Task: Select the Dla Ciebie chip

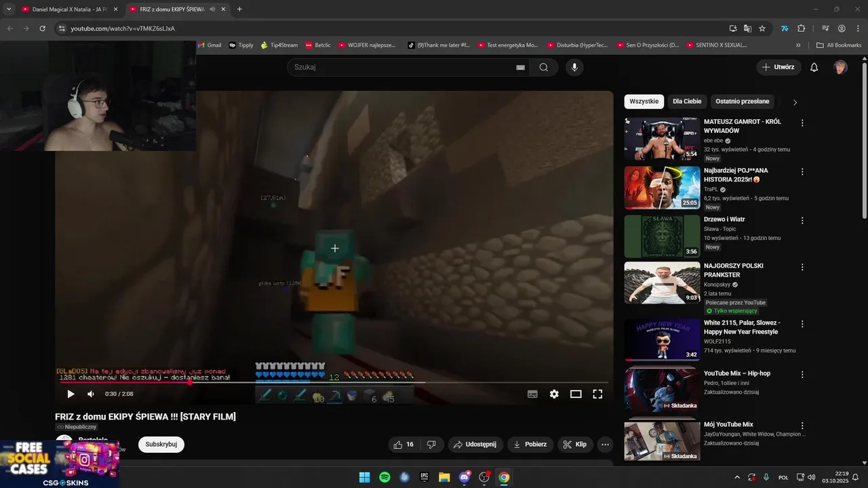Action: tap(687, 102)
